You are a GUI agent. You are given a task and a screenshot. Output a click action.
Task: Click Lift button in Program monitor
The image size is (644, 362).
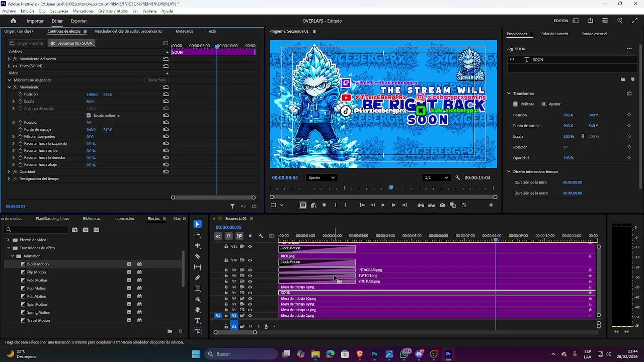(421, 205)
